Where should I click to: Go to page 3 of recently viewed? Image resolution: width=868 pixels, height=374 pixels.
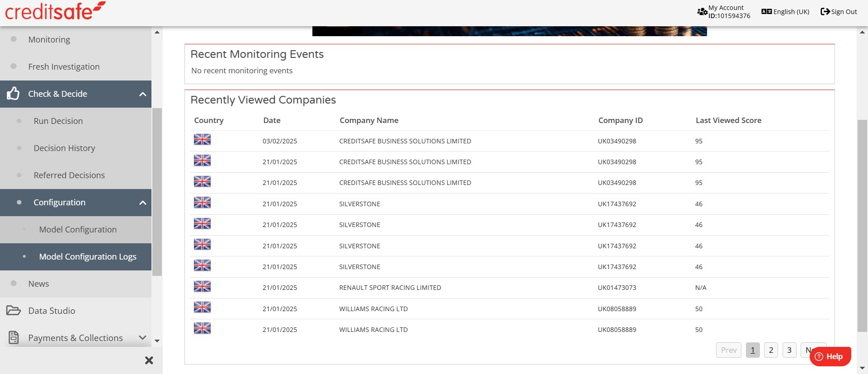click(789, 350)
